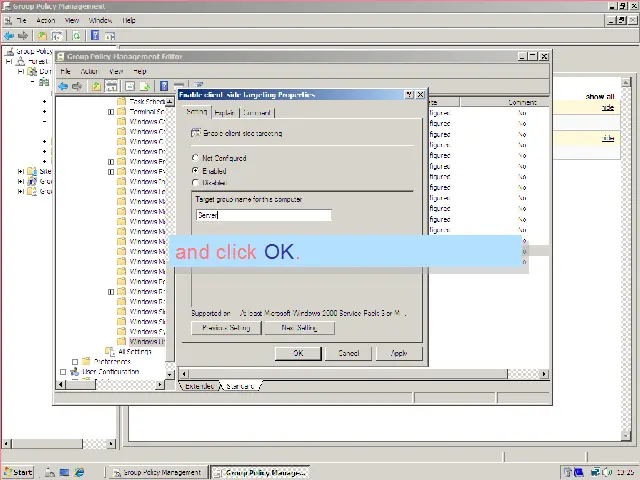The height and width of the screenshot is (480, 640).
Task: Open Help icon in Group Policy Management toolbar
Action: coord(95,36)
